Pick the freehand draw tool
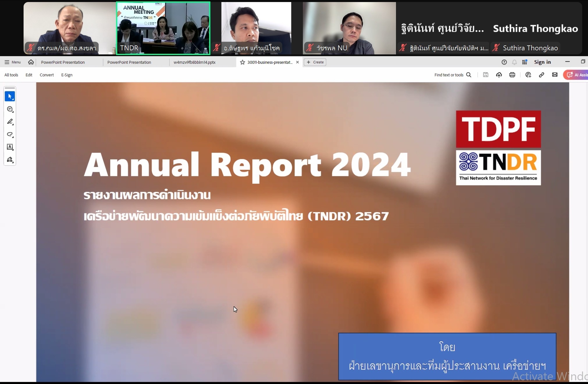The width and height of the screenshot is (588, 384). [x=10, y=134]
